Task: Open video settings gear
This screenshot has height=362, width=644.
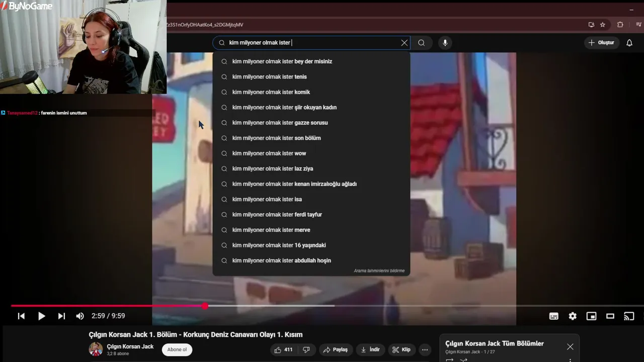Action: [573, 316]
